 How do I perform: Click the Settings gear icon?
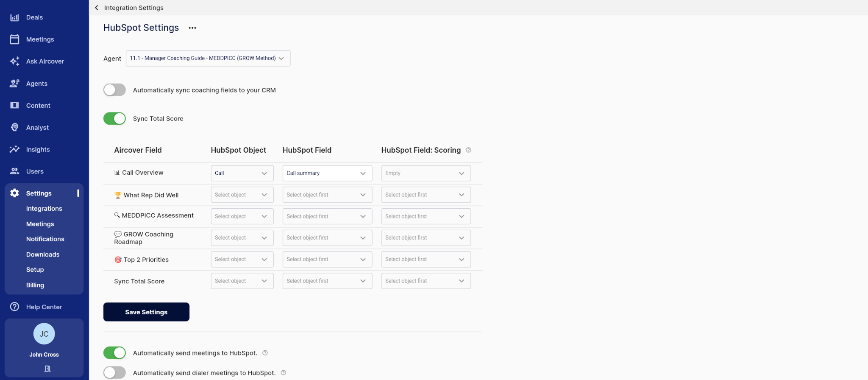click(x=14, y=193)
